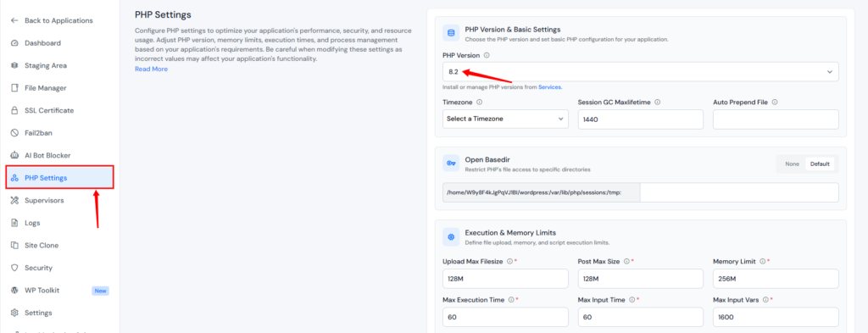Open the Site Clone menu item

(42, 245)
